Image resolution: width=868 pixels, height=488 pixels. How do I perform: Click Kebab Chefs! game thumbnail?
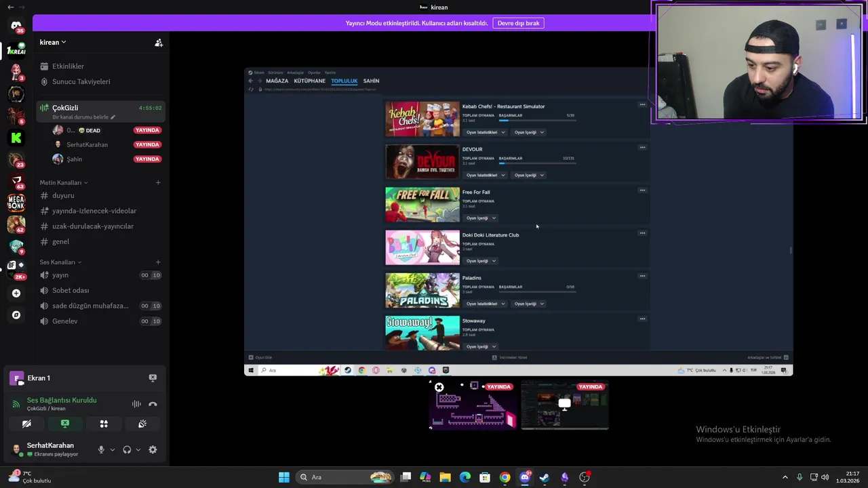pos(422,119)
